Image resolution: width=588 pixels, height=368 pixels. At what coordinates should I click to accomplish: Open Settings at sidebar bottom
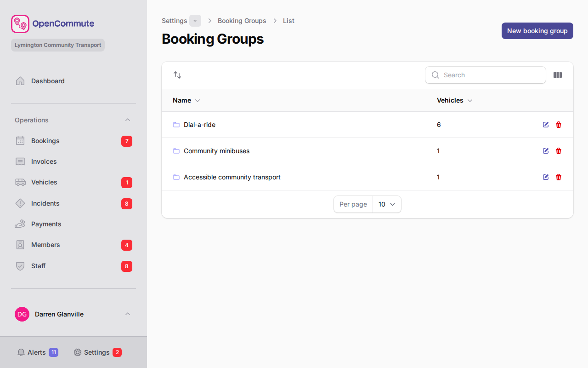(97, 352)
